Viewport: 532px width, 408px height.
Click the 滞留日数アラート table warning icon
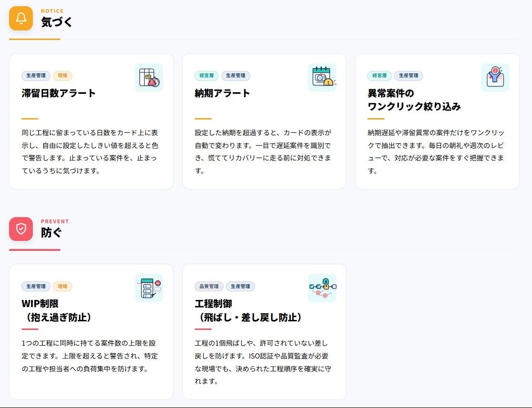pos(149,78)
